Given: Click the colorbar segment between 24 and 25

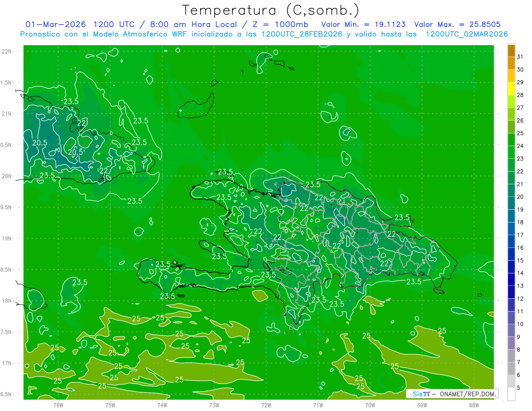Looking at the screenshot, I should 511,140.
